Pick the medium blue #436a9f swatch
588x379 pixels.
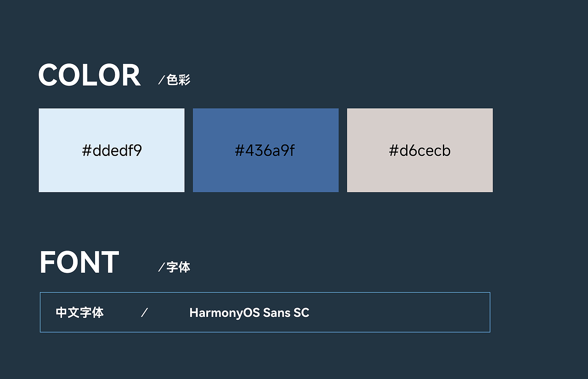tap(266, 150)
